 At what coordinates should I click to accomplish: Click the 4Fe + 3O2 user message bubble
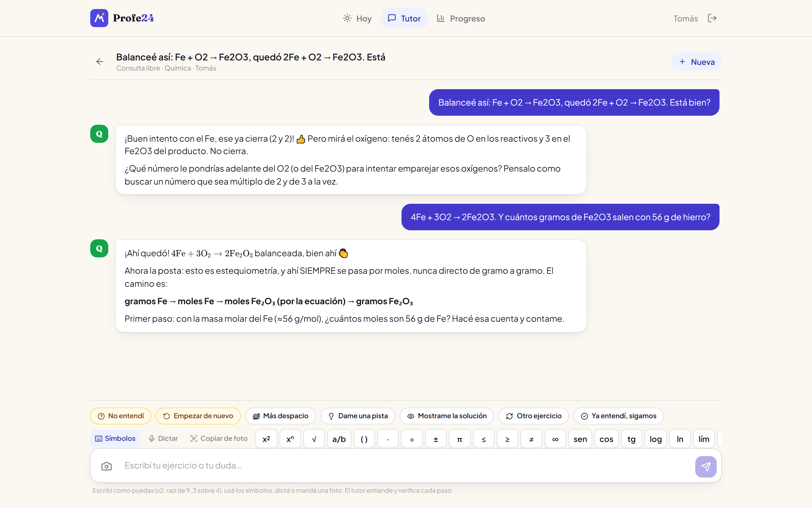tap(560, 217)
